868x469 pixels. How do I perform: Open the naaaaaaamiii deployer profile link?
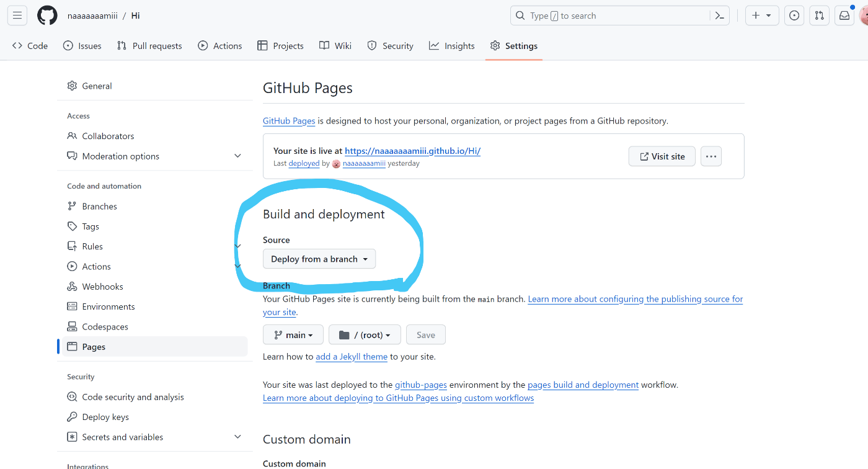click(x=364, y=164)
